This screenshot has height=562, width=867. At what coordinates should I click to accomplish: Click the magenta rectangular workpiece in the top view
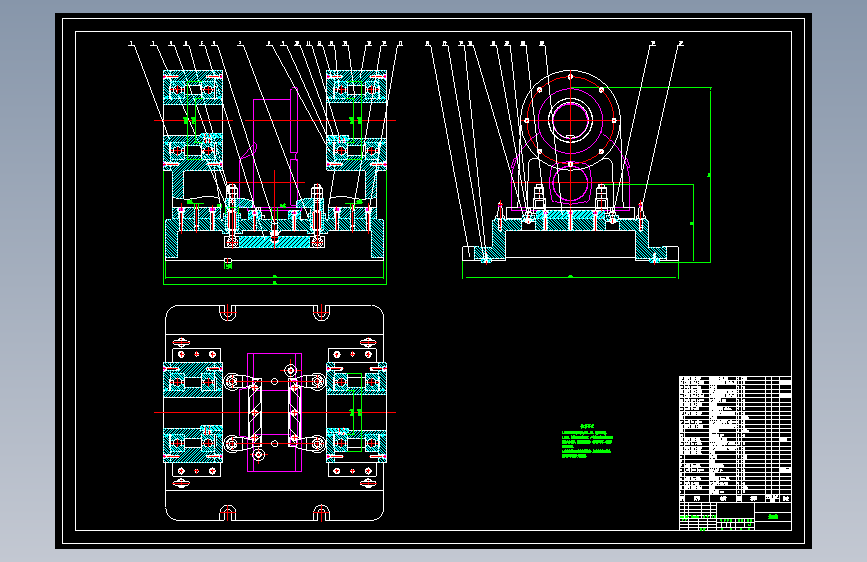click(274, 413)
